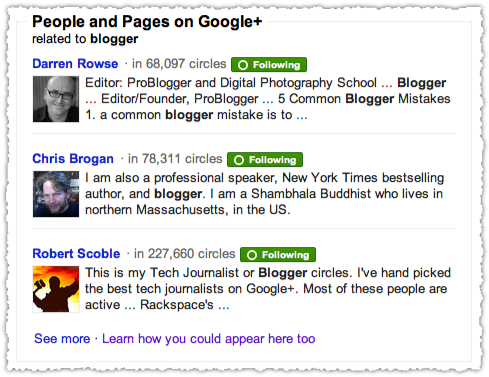The height and width of the screenshot is (377, 489).
Task: Click Darren Rowse's black-and-white profile photo
Action: [56, 99]
